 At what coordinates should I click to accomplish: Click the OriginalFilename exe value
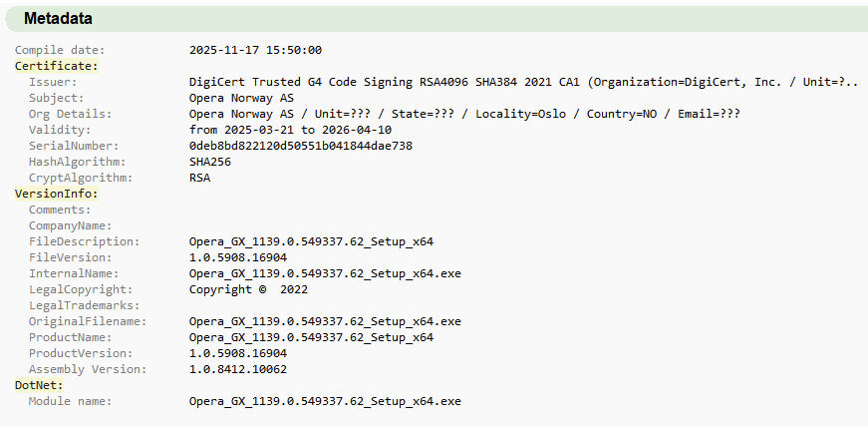coord(325,321)
